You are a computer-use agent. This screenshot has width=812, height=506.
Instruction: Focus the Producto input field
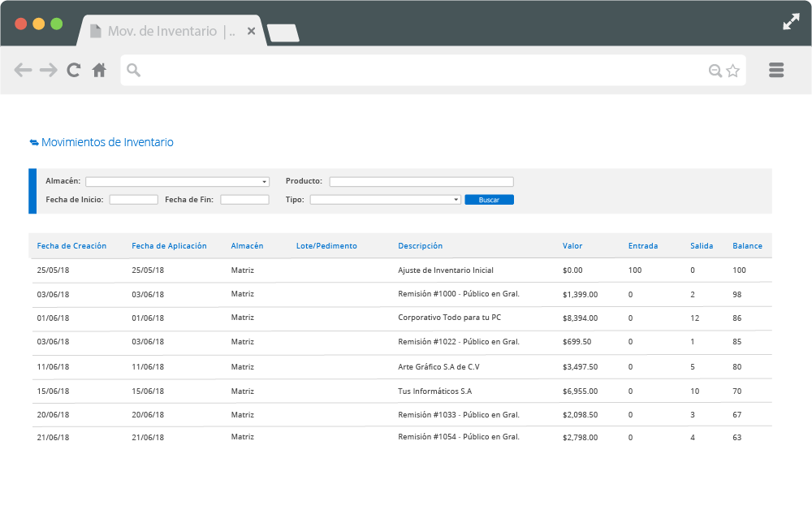[421, 182]
